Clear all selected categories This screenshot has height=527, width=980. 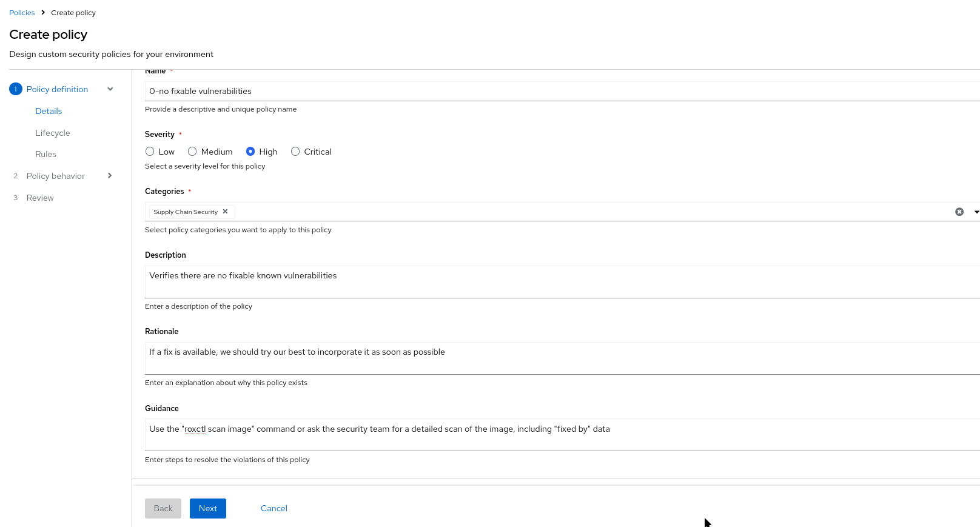point(959,212)
